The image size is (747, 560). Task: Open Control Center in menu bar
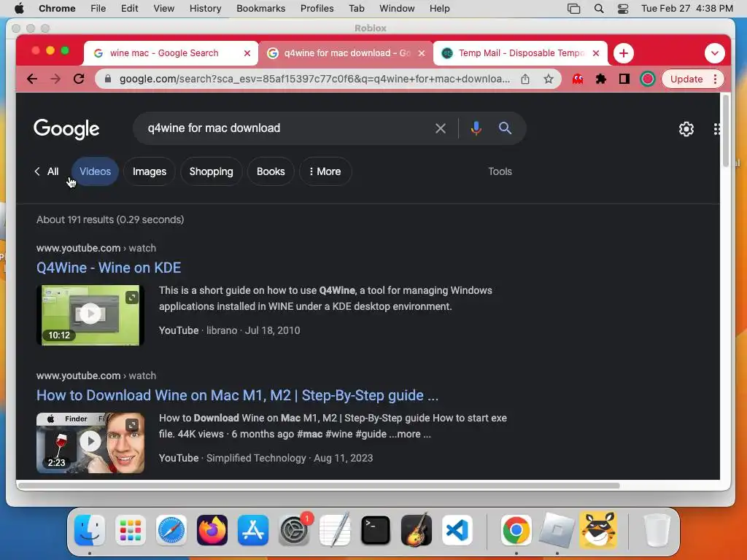pos(623,9)
